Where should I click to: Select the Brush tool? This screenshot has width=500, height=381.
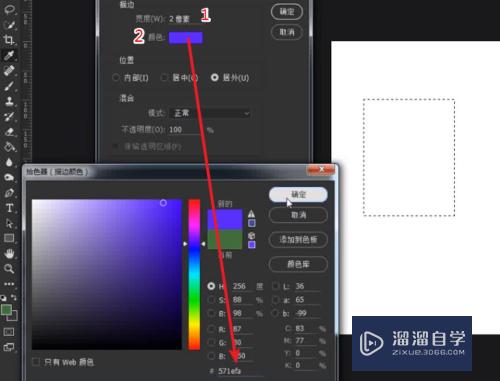(9, 86)
